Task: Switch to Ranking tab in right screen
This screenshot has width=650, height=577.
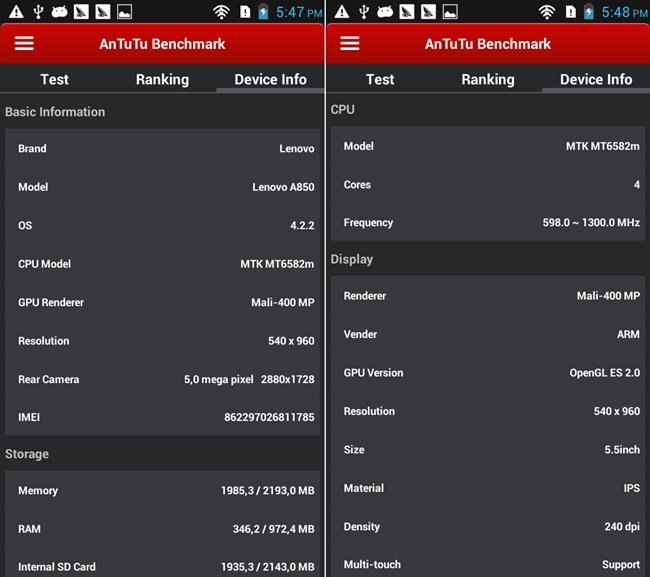Action: click(x=488, y=79)
